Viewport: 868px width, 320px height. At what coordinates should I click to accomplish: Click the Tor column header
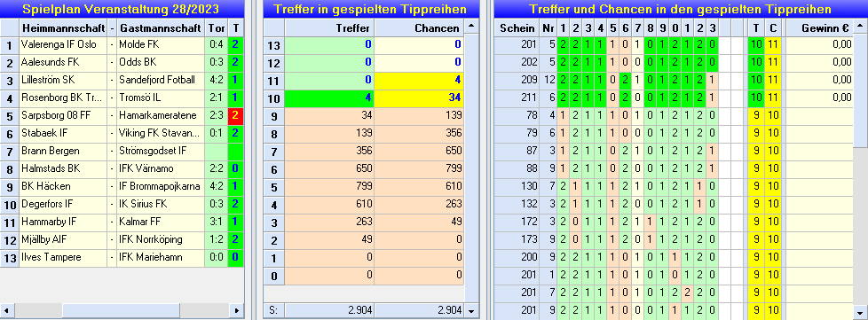pyautogui.click(x=216, y=28)
